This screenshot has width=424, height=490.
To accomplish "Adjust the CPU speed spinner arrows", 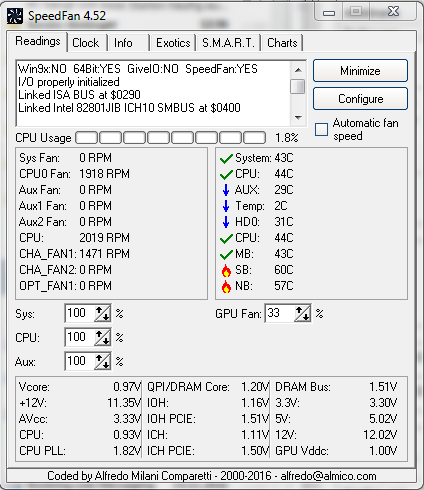I will (102, 338).
